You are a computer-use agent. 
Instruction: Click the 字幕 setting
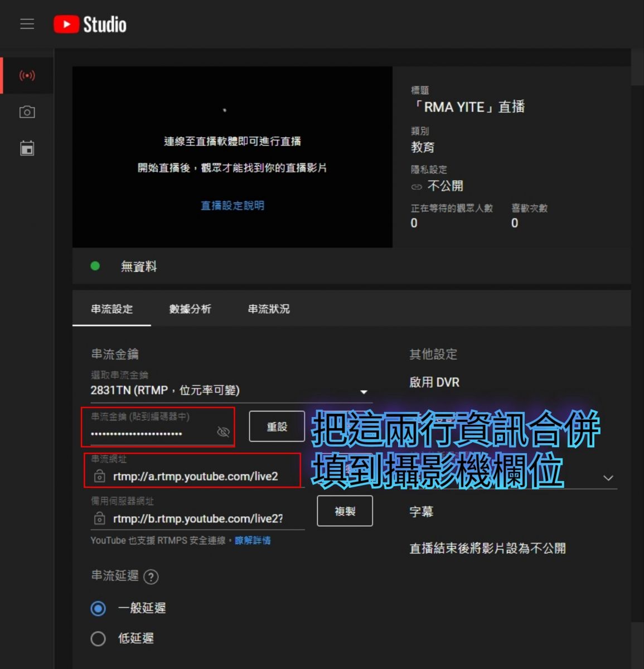[x=422, y=512]
